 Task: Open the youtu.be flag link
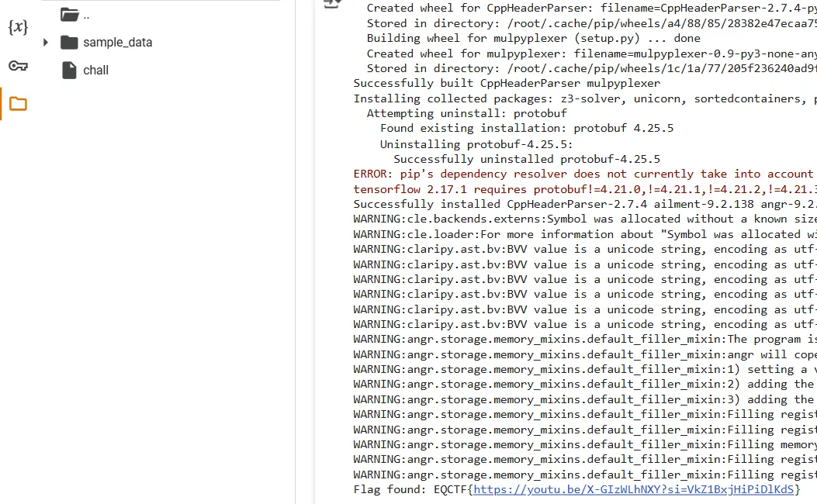pos(634,489)
